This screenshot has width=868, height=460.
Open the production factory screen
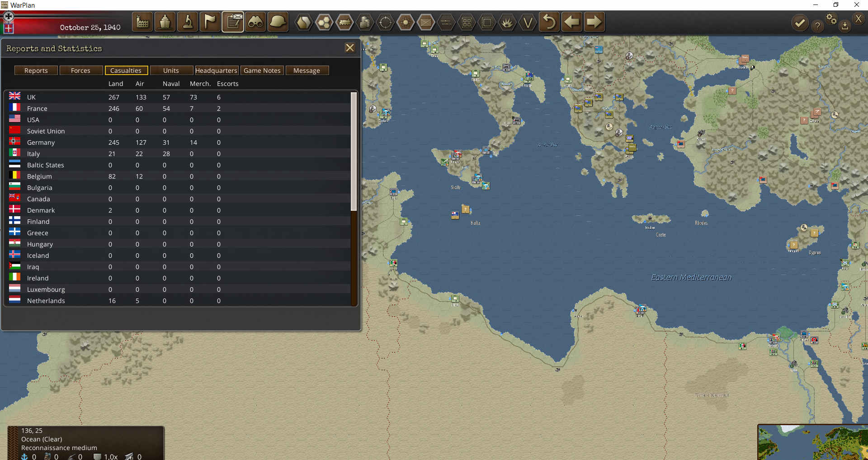(142, 22)
